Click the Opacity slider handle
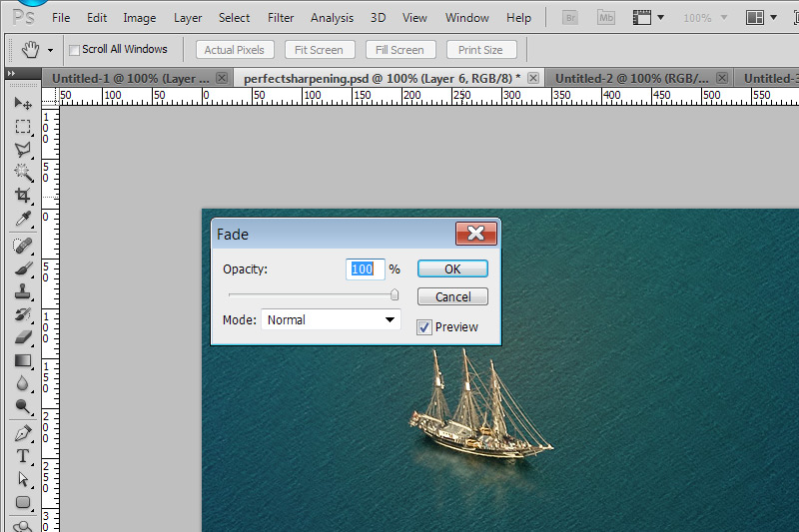 click(x=395, y=294)
